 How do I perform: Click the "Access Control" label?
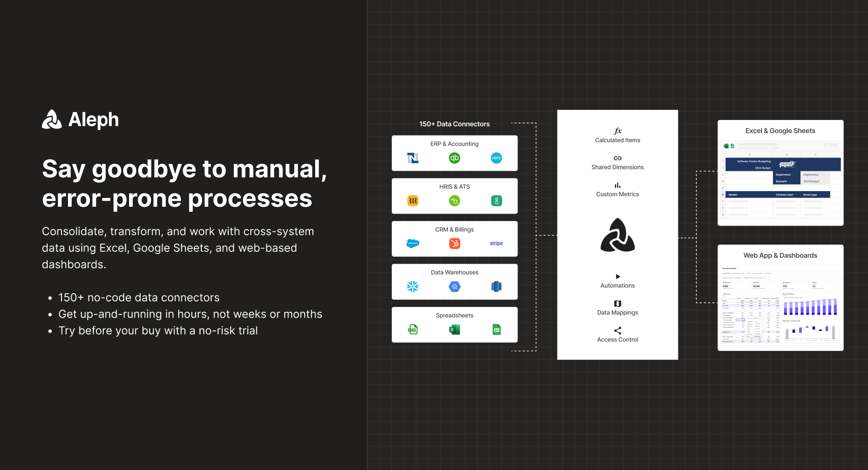618,340
